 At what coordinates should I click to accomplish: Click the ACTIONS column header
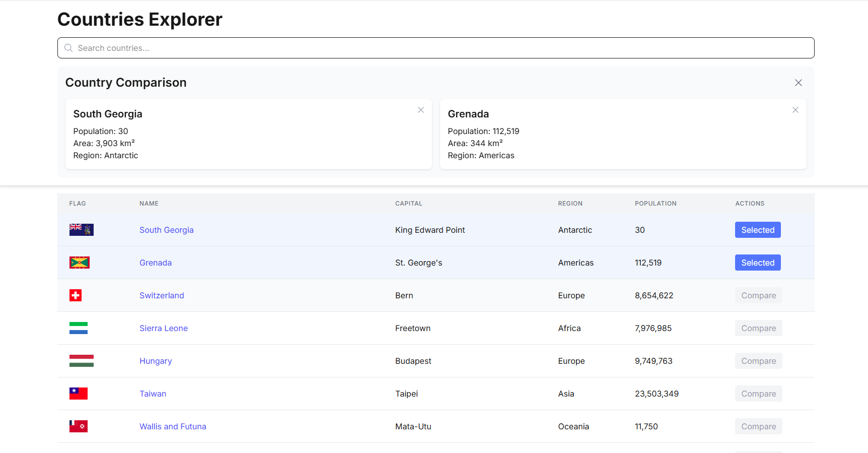click(750, 204)
